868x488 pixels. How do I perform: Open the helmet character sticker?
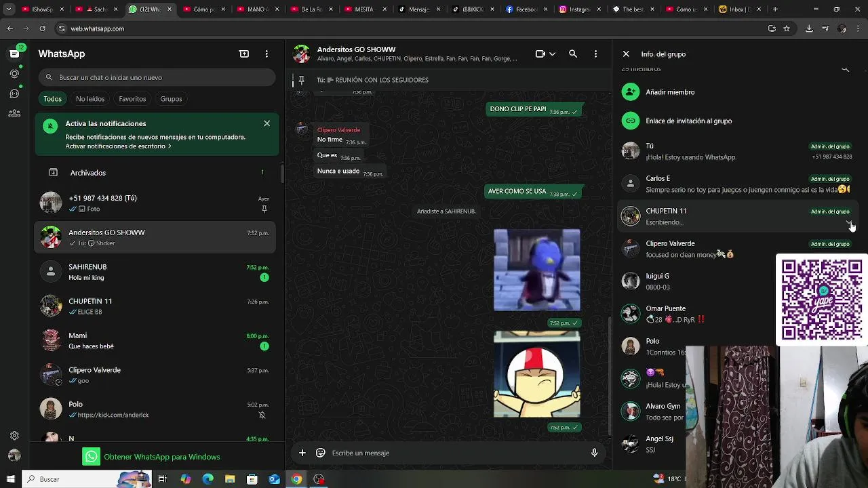[537, 374]
